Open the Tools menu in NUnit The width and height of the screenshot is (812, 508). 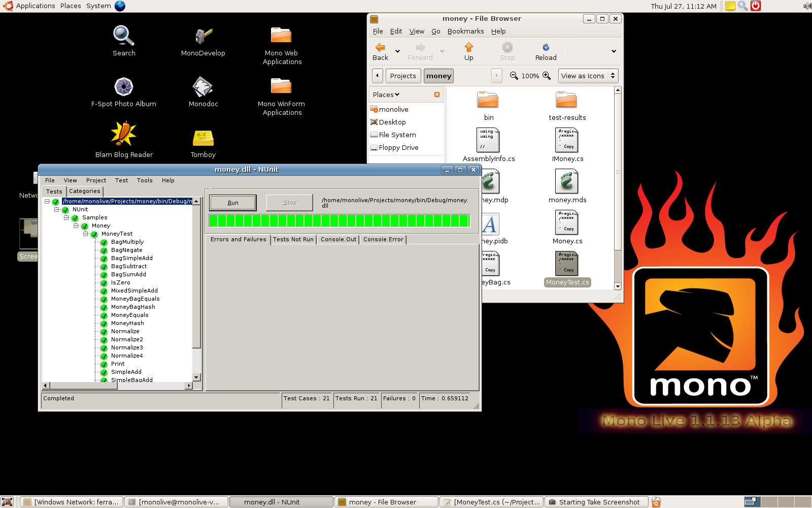click(144, 180)
